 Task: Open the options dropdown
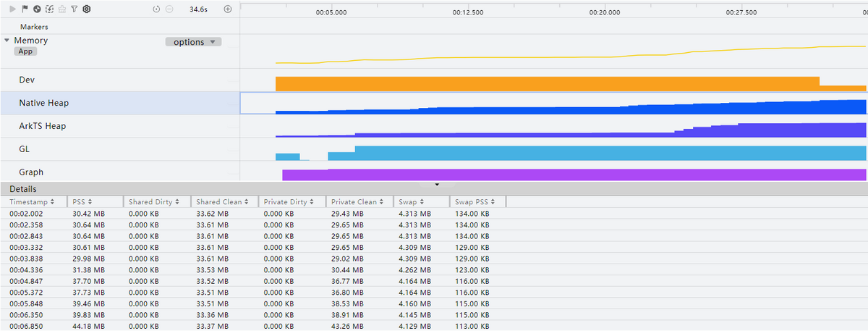[x=193, y=42]
